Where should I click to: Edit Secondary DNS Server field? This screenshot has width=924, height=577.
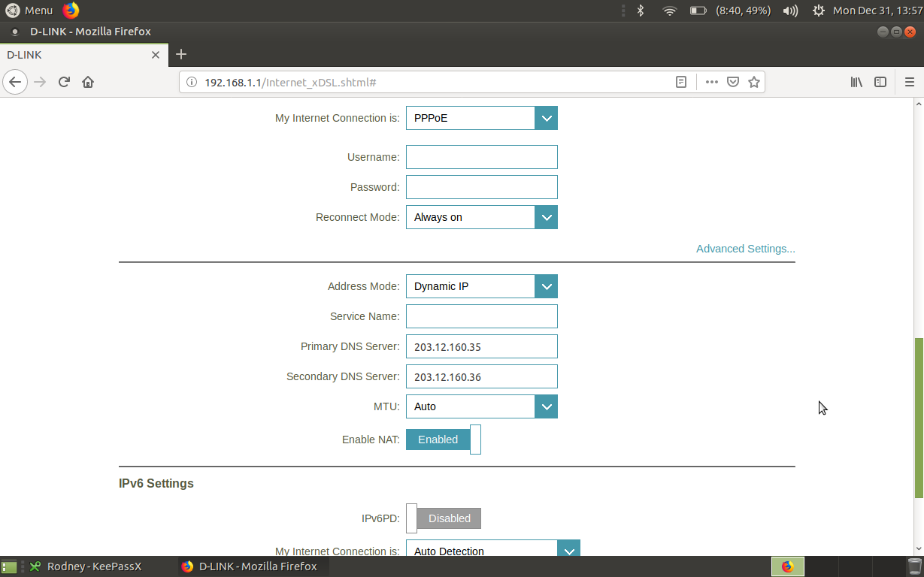click(482, 376)
